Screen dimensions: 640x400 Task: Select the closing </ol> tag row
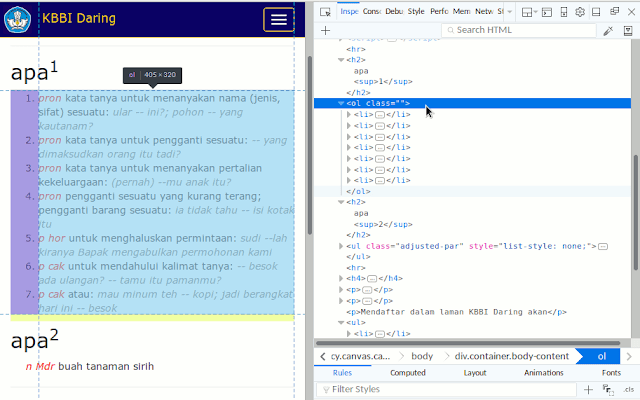[358, 191]
